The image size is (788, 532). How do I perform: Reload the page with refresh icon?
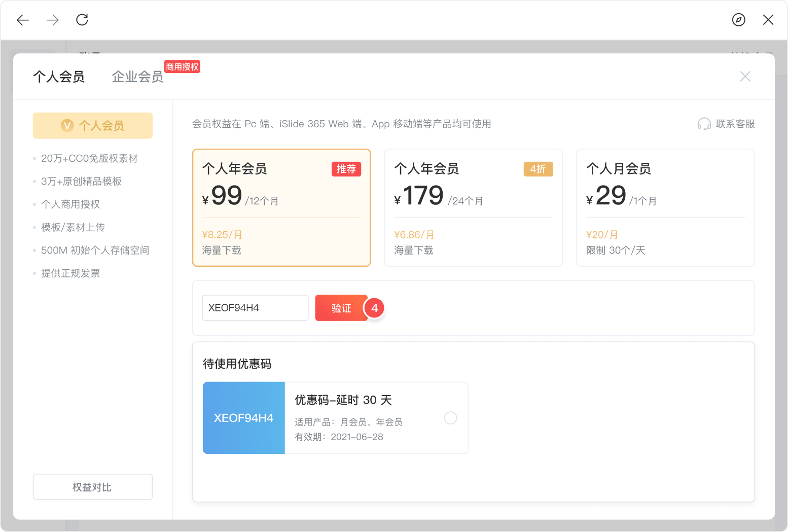tap(82, 20)
